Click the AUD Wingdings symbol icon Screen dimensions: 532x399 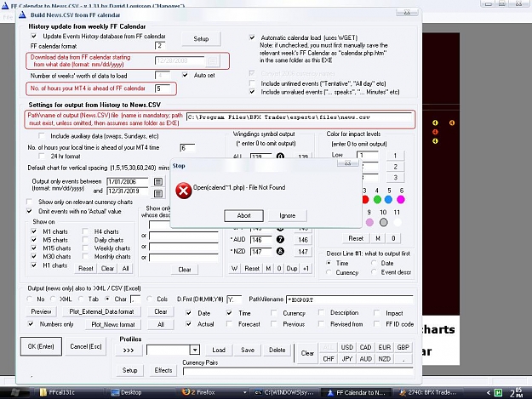click(280, 240)
